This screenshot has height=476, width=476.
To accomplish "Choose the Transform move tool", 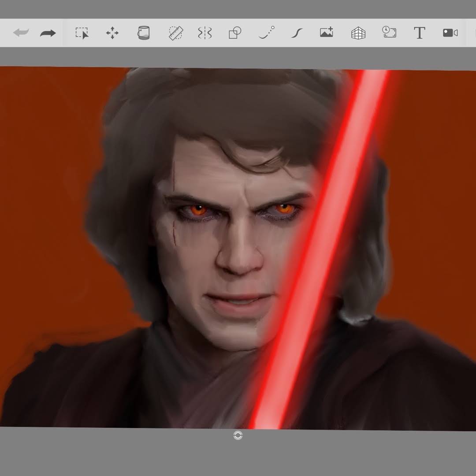I will [x=112, y=33].
